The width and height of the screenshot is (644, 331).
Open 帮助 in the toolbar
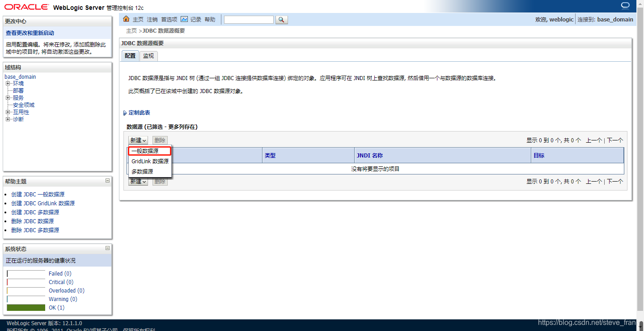coord(210,20)
